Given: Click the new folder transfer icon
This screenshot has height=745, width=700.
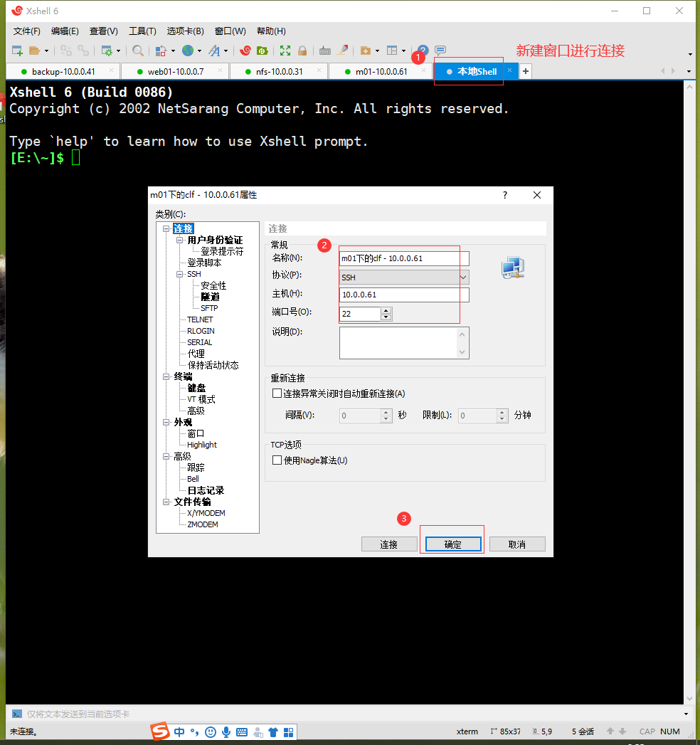Looking at the screenshot, I should [365, 51].
